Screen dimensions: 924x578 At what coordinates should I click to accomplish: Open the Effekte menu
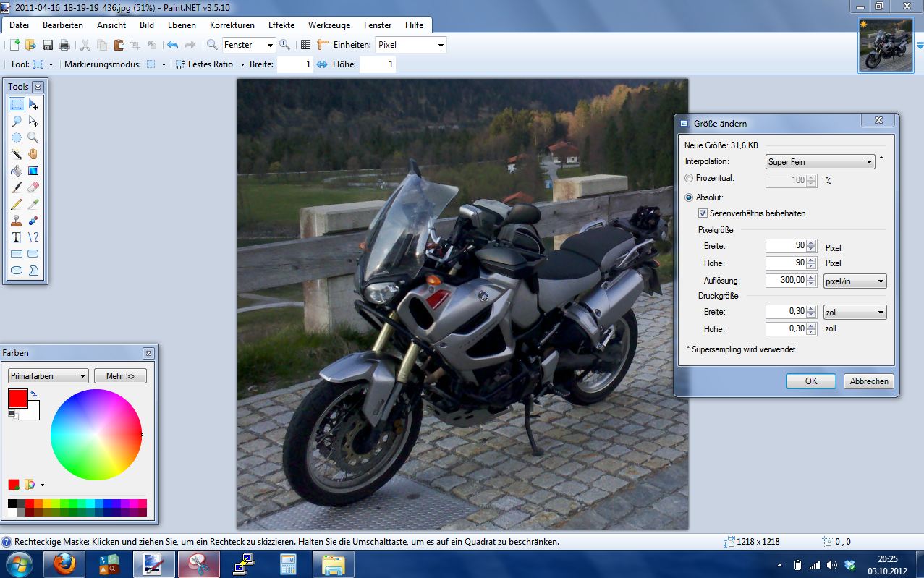click(x=281, y=25)
